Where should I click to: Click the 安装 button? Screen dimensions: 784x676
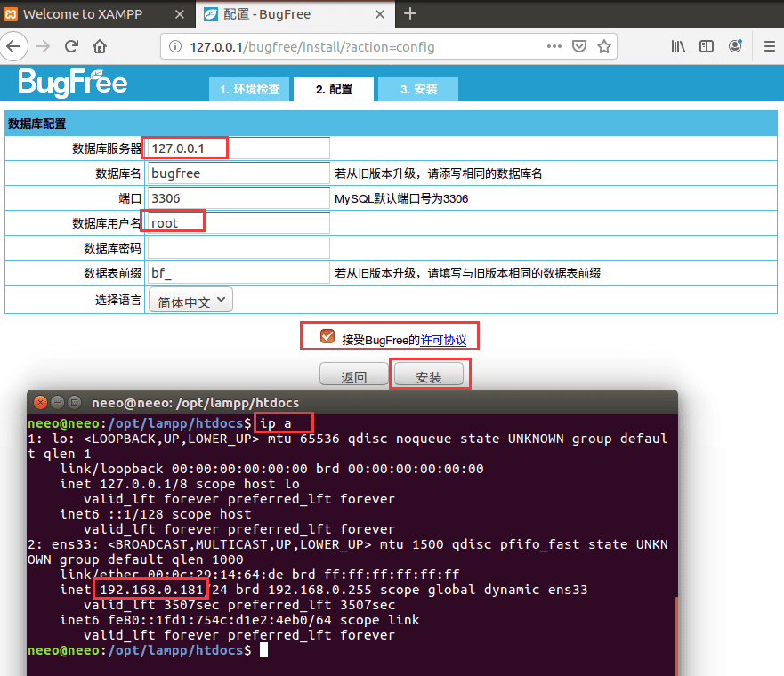(429, 375)
